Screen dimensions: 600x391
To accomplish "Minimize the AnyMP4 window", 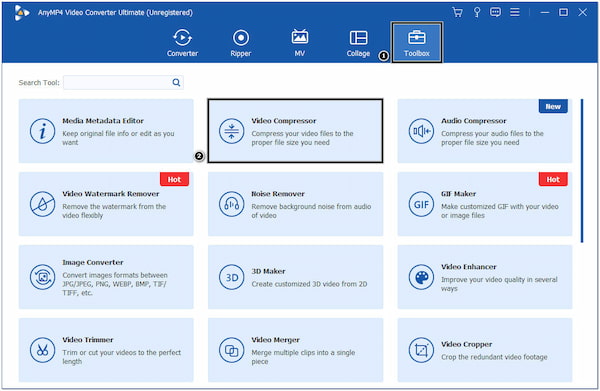I will (545, 12).
